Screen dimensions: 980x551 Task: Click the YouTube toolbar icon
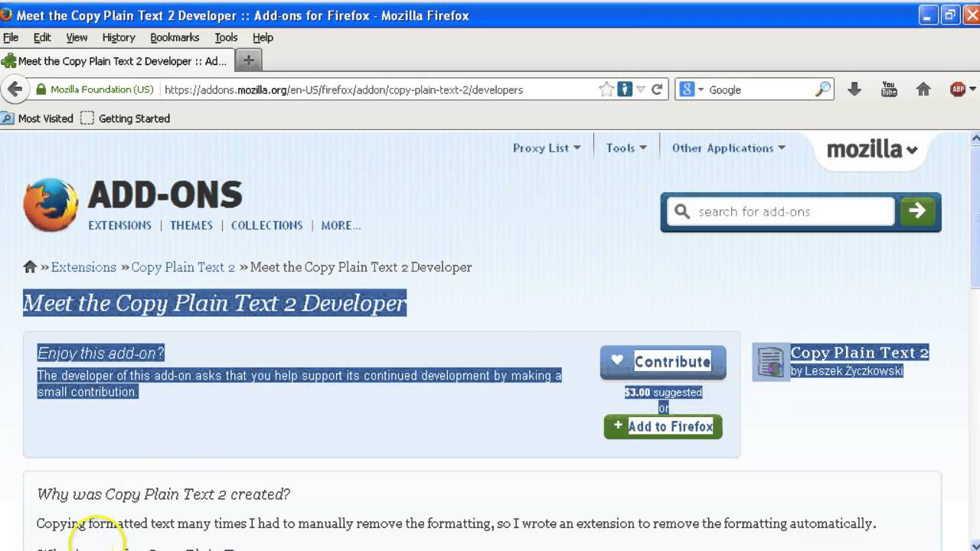(889, 90)
